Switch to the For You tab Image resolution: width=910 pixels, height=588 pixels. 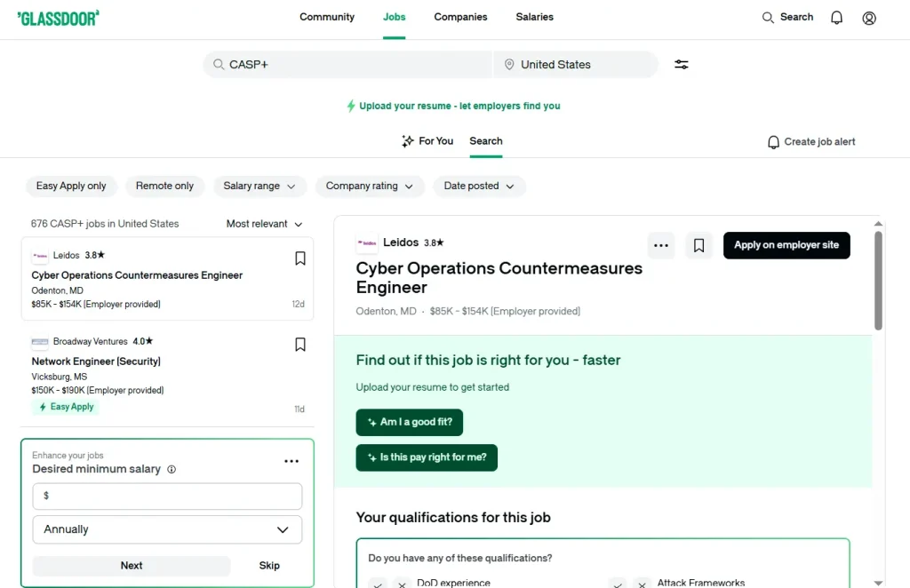(x=427, y=141)
